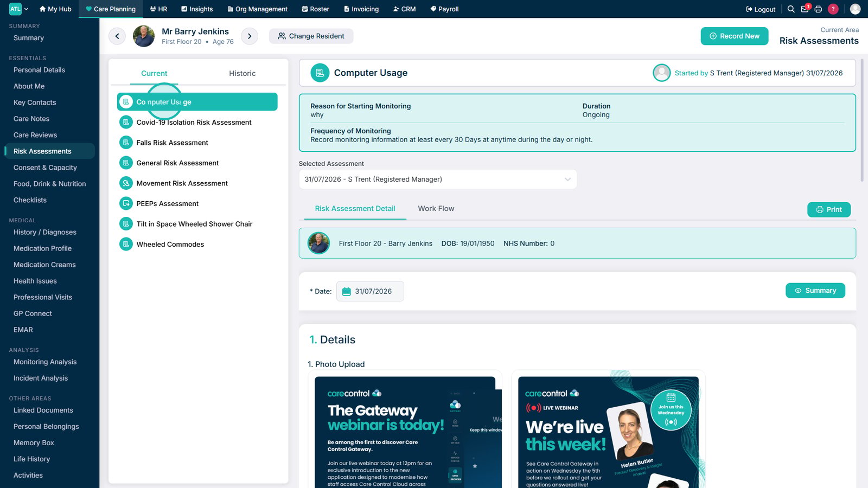868x488 pixels.
Task: Select the Risk Assessment Detail tab
Action: click(x=355, y=209)
